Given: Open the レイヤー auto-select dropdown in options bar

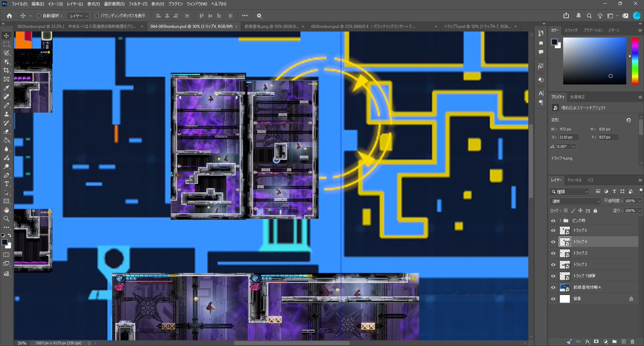Looking at the screenshot, I should click(x=79, y=16).
